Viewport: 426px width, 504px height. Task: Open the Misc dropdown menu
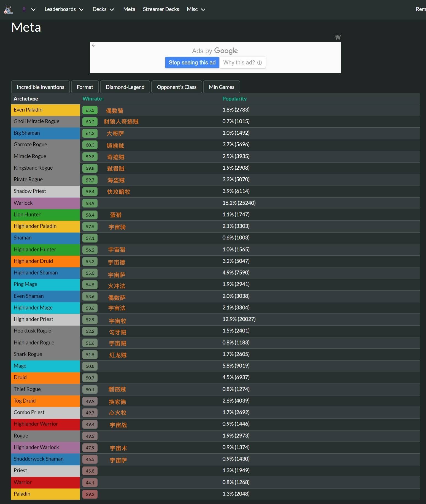(196, 9)
